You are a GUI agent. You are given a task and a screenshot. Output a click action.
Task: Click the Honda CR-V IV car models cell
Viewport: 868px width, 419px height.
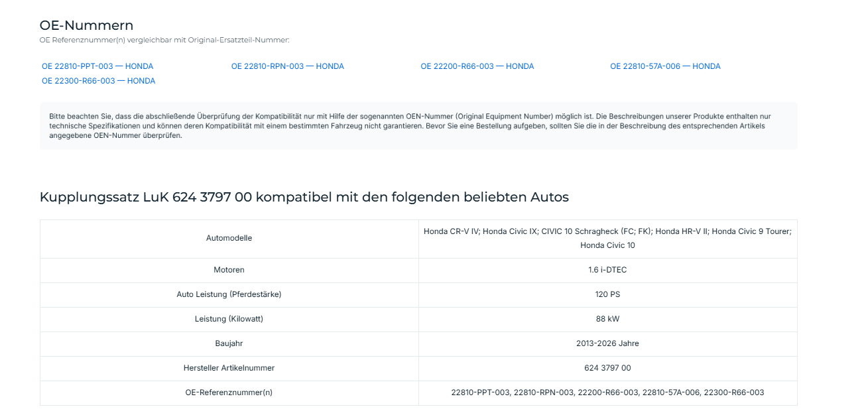607,238
